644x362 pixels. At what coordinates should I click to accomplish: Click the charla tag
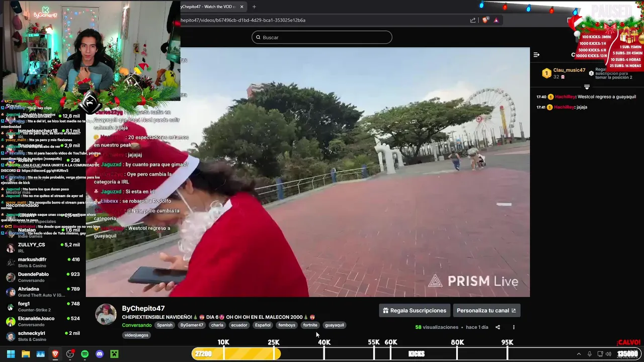click(217, 325)
